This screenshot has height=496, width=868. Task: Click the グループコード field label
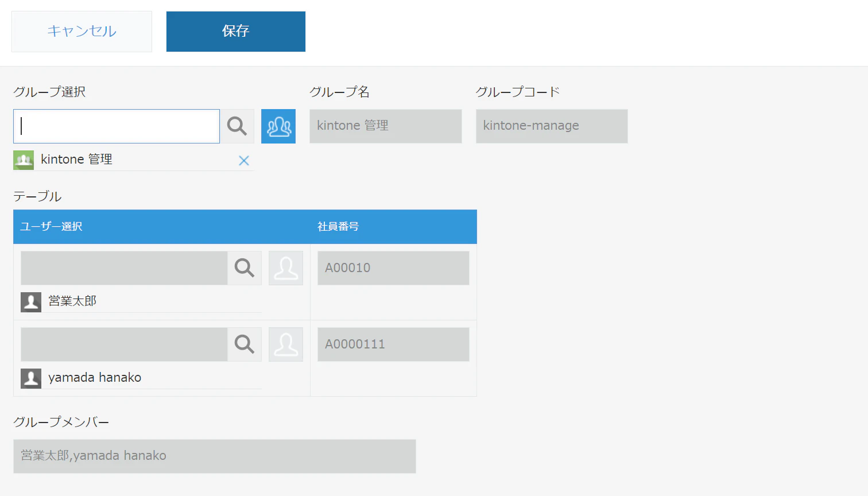[x=518, y=92]
